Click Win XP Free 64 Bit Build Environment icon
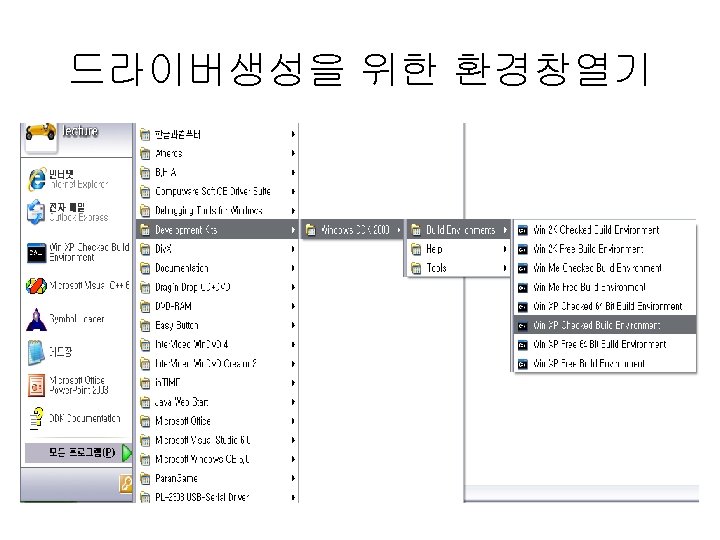720x540 pixels. (x=523, y=344)
